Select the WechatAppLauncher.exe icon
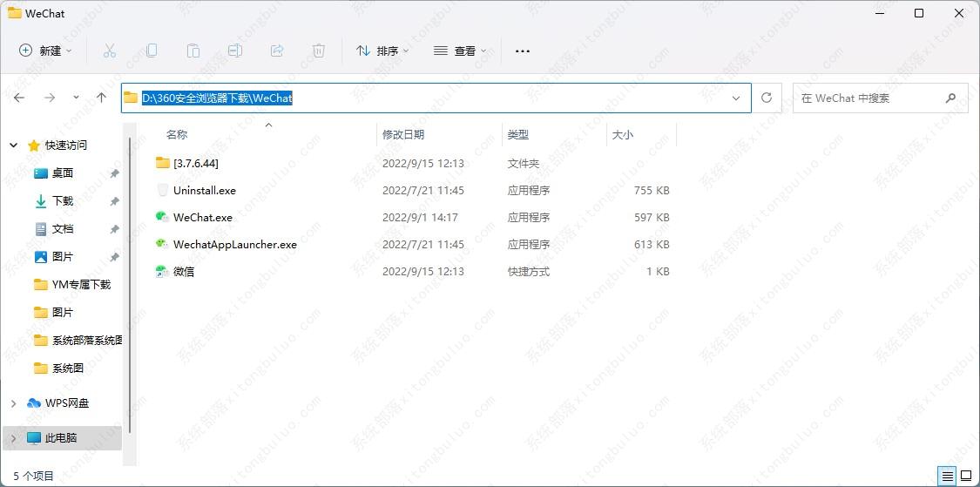The width and height of the screenshot is (980, 487). pyautogui.click(x=163, y=245)
